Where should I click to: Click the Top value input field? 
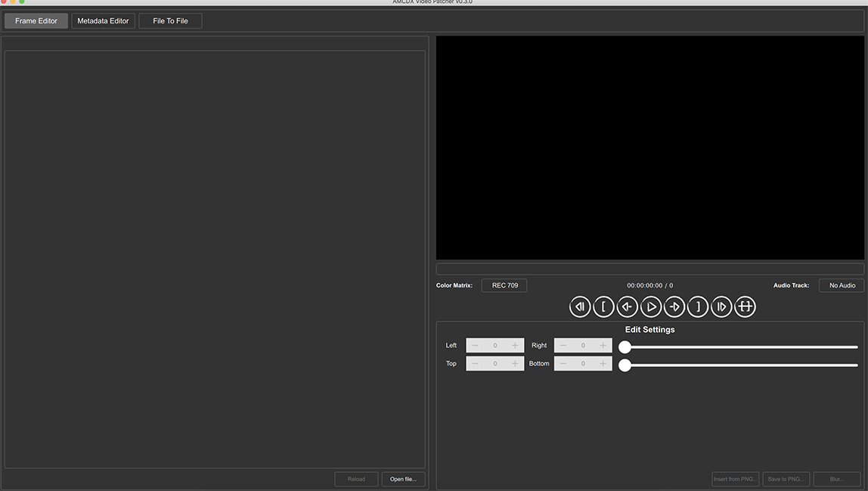click(495, 364)
